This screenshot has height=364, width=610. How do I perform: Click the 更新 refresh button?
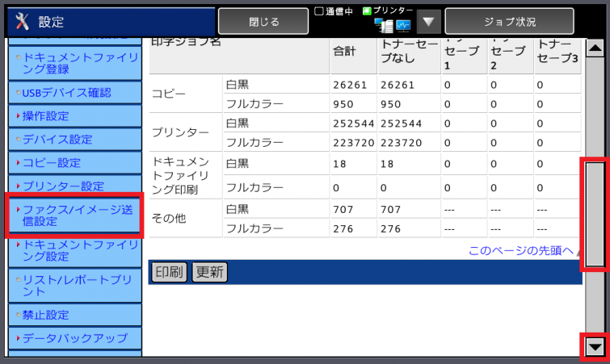[209, 272]
